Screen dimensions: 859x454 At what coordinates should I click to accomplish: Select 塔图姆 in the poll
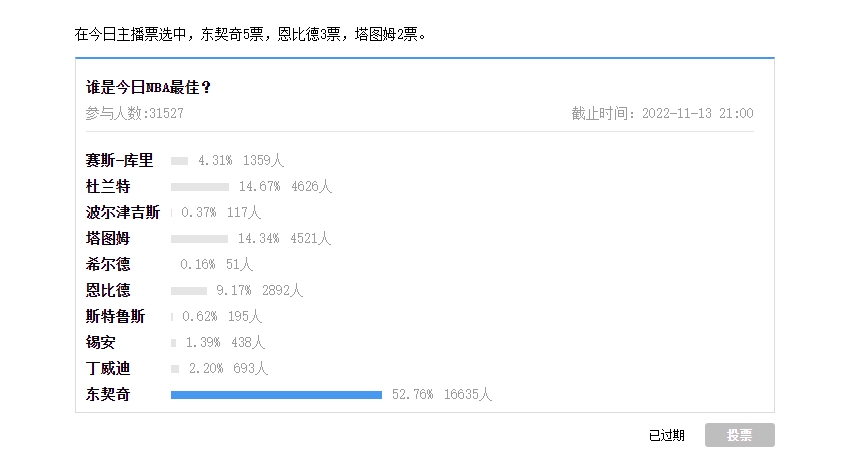coord(108,238)
